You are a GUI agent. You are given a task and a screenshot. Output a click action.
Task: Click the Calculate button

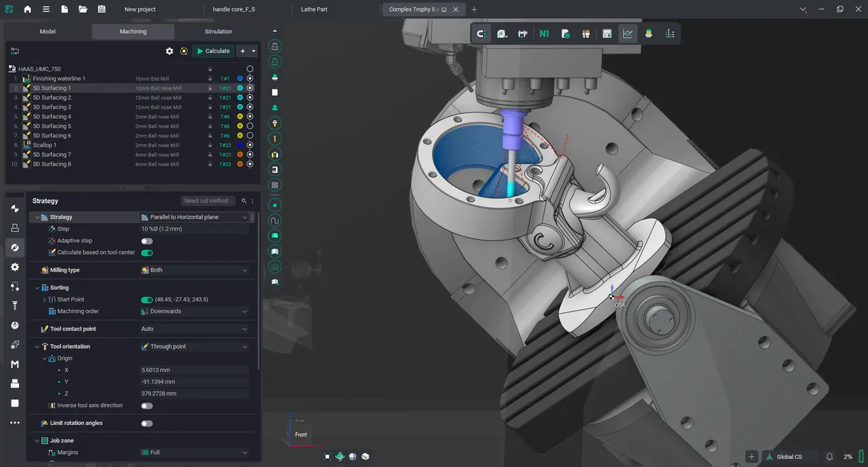[x=214, y=51]
